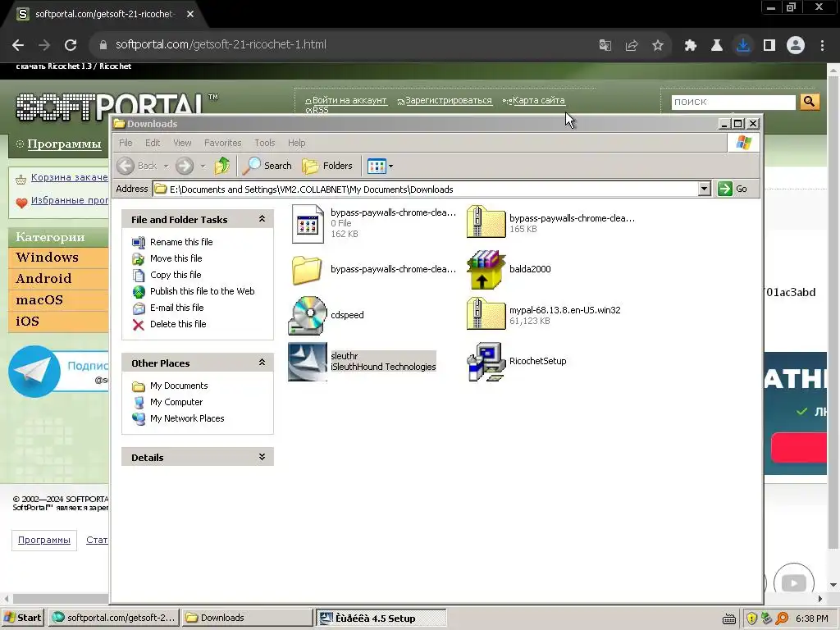Select Android category on softportal sidebar
Screen dimensions: 840x630
[59, 279]
